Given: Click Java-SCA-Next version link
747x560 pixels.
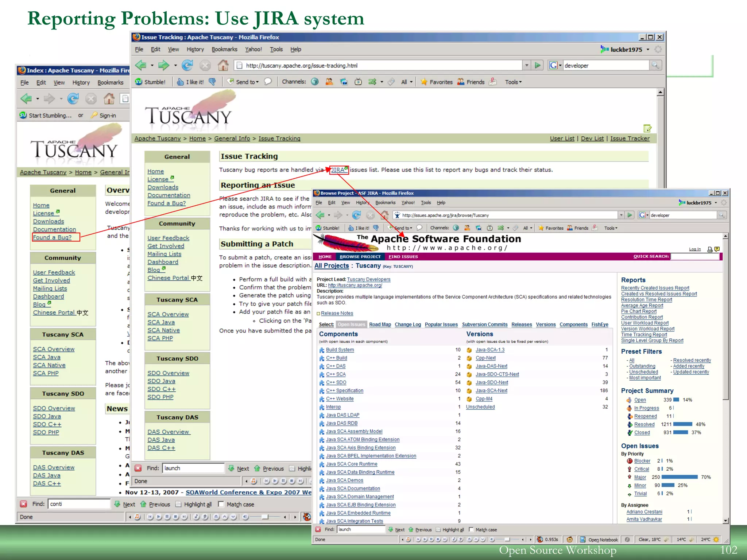Looking at the screenshot, I should coord(491,390).
